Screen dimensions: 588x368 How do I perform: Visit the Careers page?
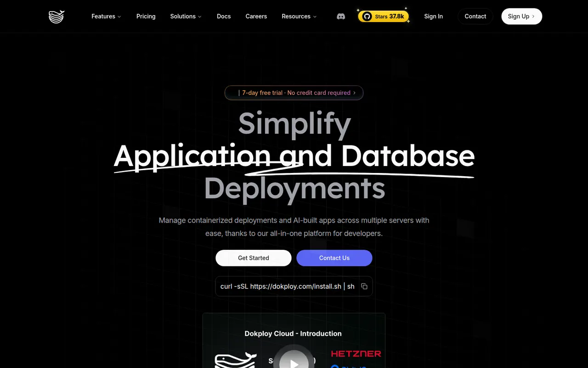point(256,17)
